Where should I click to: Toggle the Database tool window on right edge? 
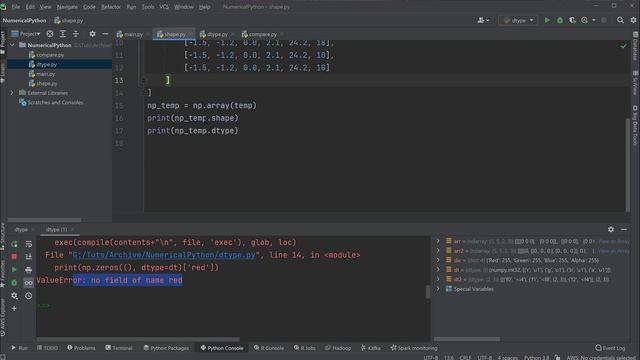click(x=636, y=47)
